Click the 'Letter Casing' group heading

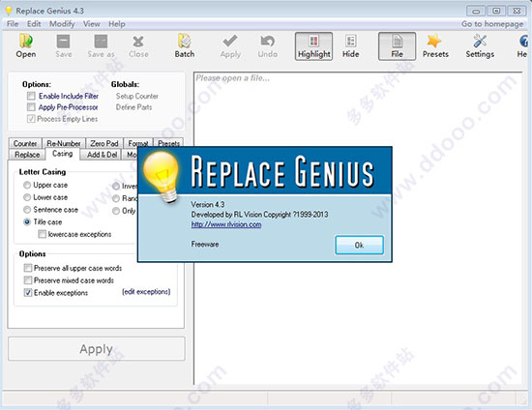pos(43,172)
